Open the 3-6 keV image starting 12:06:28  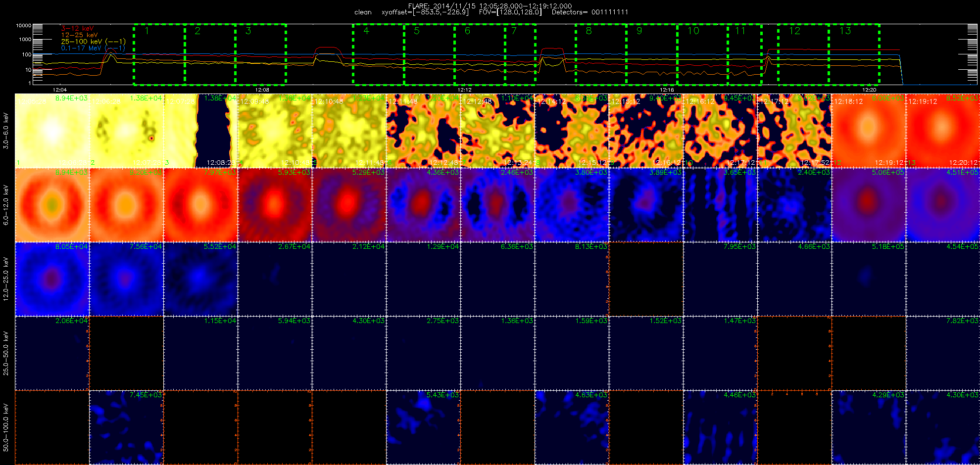click(126, 131)
